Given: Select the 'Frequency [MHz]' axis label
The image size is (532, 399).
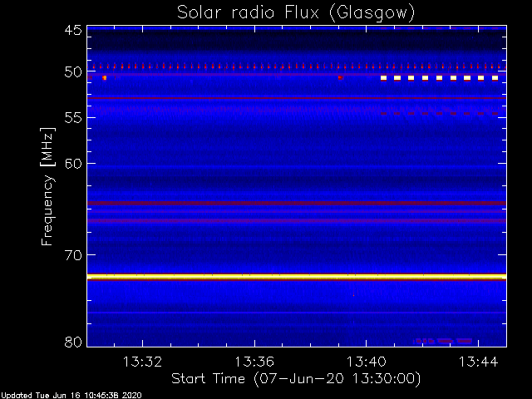Looking at the screenshot, I should click(x=47, y=186).
